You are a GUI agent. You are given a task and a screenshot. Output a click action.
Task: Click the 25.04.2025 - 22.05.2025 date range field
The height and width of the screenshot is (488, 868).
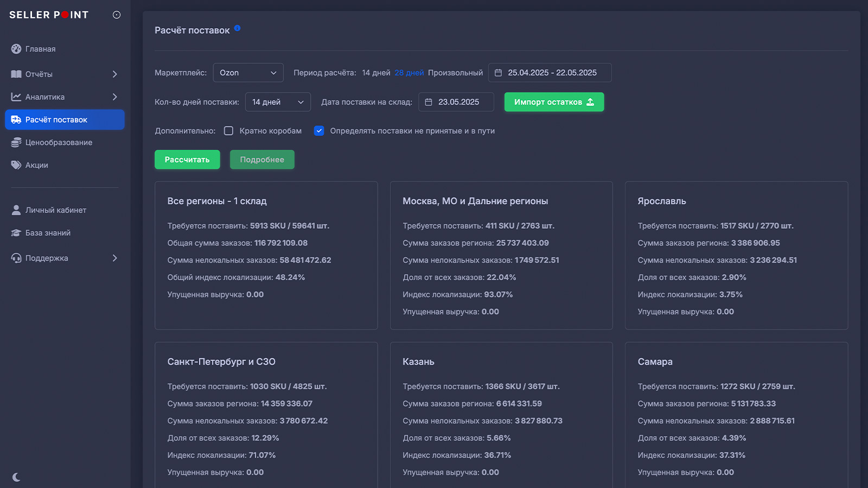[x=550, y=73]
